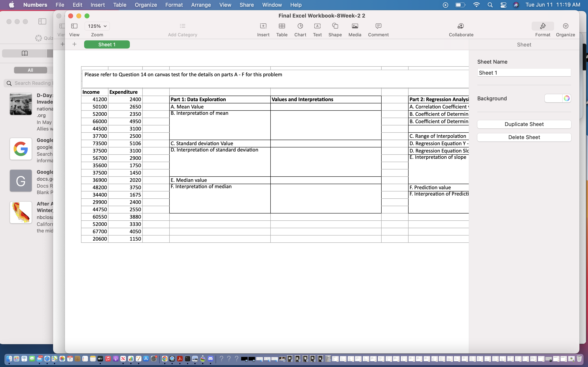Open the Control Center in menu bar
Screen dimensions: 588x367
[503, 5]
